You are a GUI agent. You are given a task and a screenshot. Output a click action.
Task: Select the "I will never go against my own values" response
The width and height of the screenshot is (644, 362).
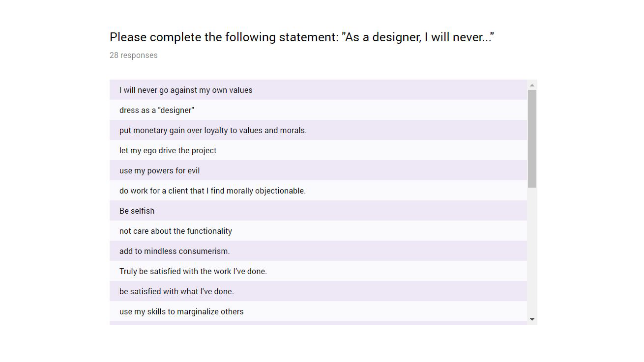tap(186, 90)
